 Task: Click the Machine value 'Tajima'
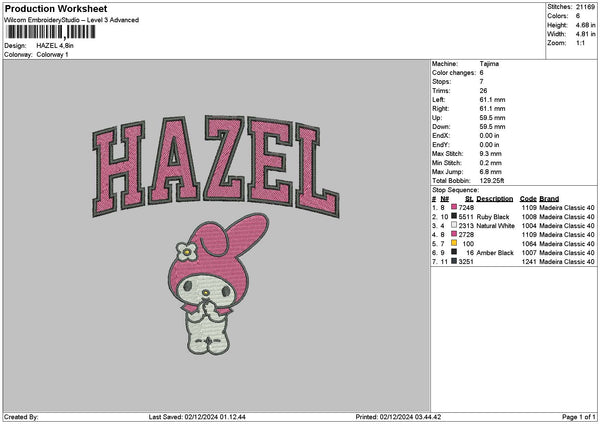click(x=489, y=64)
